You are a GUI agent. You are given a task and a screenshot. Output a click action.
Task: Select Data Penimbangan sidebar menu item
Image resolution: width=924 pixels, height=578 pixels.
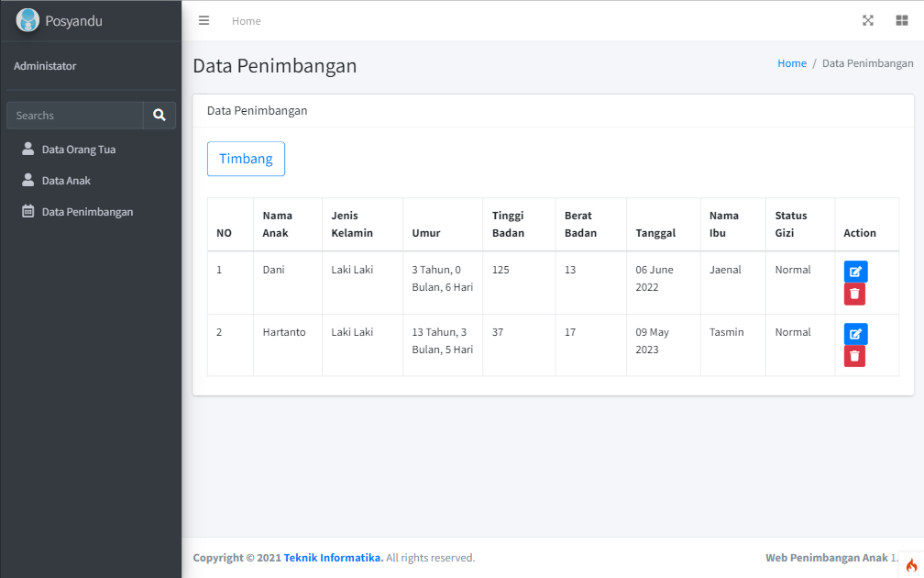[87, 212]
